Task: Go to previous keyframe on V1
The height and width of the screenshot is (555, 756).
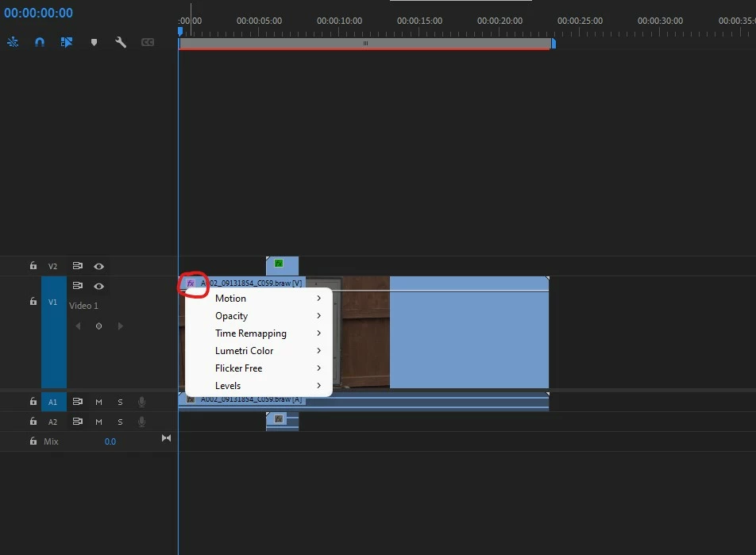Action: (x=78, y=326)
